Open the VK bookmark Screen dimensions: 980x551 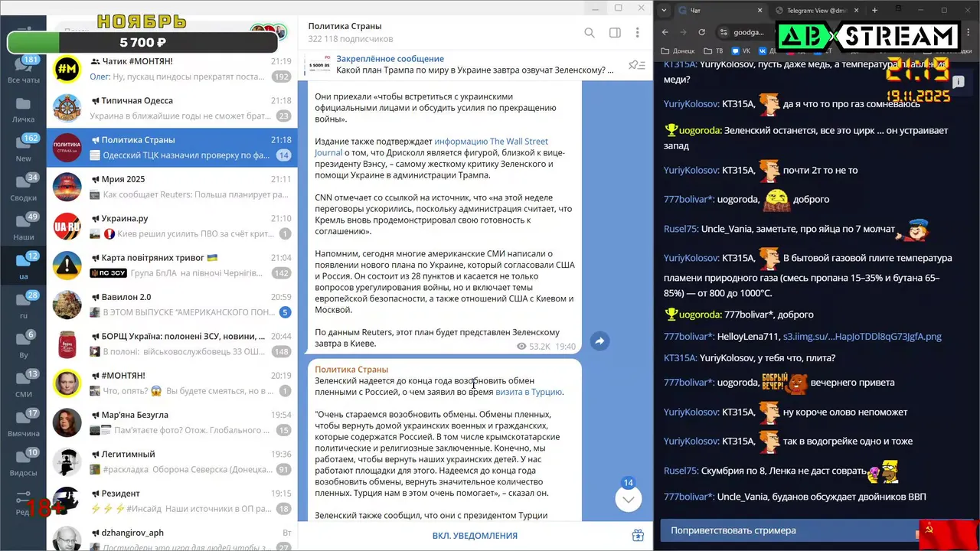[x=740, y=51]
